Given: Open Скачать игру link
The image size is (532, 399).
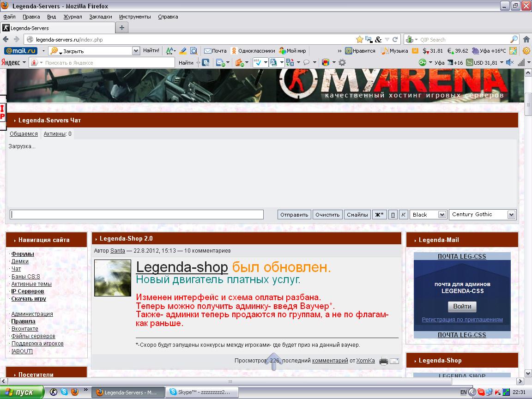Looking at the screenshot, I should click(29, 299).
